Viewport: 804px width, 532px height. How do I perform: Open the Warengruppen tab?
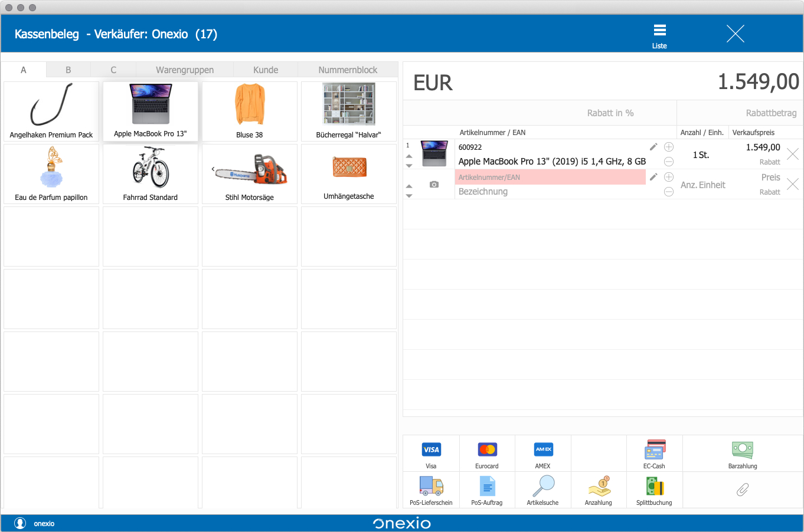click(185, 70)
